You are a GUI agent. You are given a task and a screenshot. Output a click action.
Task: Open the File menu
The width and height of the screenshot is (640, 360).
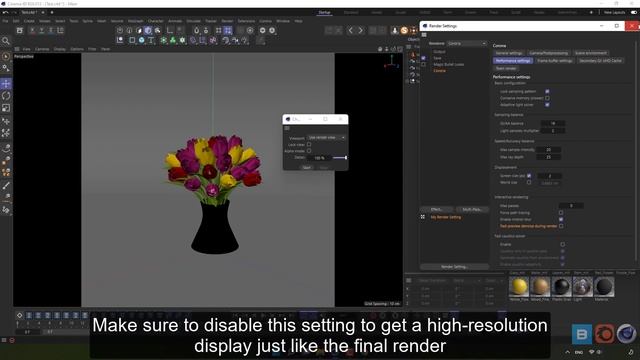tap(5, 21)
